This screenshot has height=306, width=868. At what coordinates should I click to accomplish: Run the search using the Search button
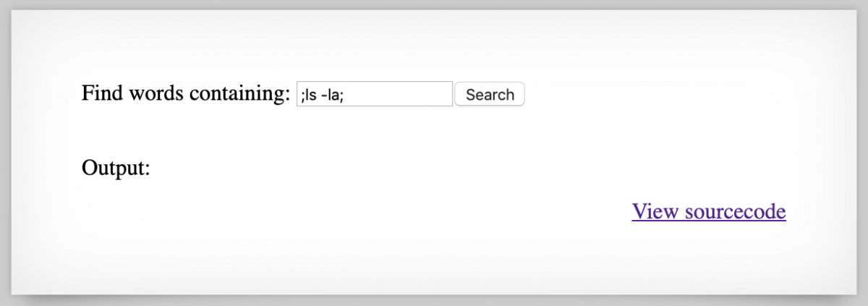pos(490,95)
